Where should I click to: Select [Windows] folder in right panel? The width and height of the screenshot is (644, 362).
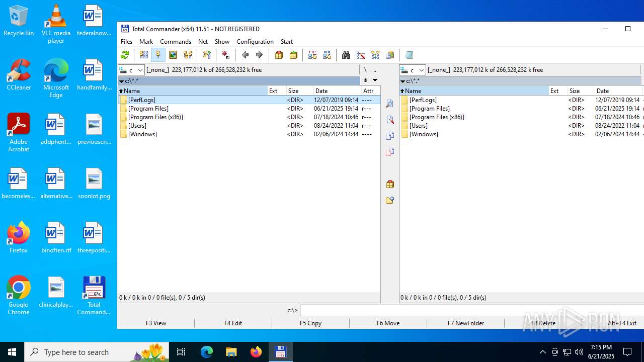coord(522,134)
